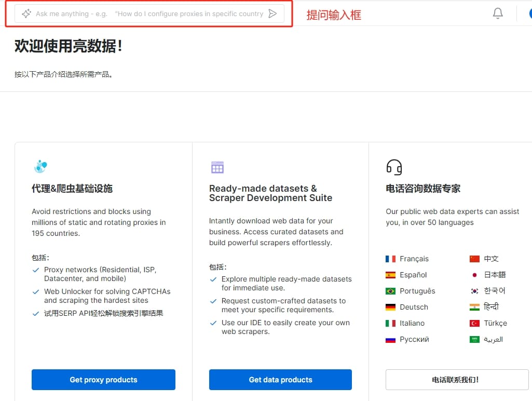
Task: Click the sparkle AI icon in ask box
Action: point(26,14)
